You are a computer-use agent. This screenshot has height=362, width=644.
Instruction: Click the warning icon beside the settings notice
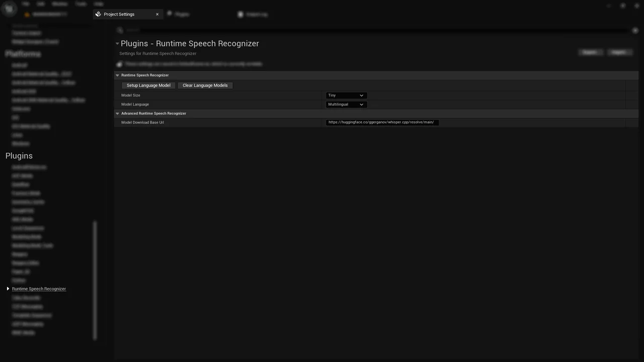(119, 64)
